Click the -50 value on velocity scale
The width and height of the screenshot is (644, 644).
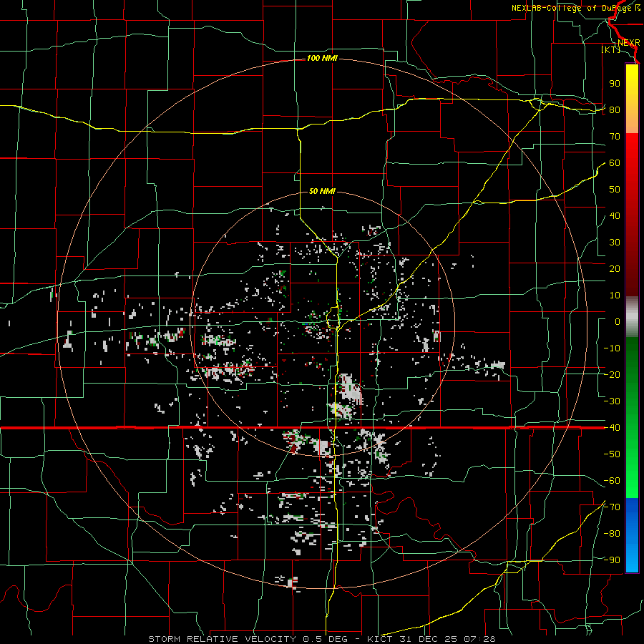click(612, 454)
